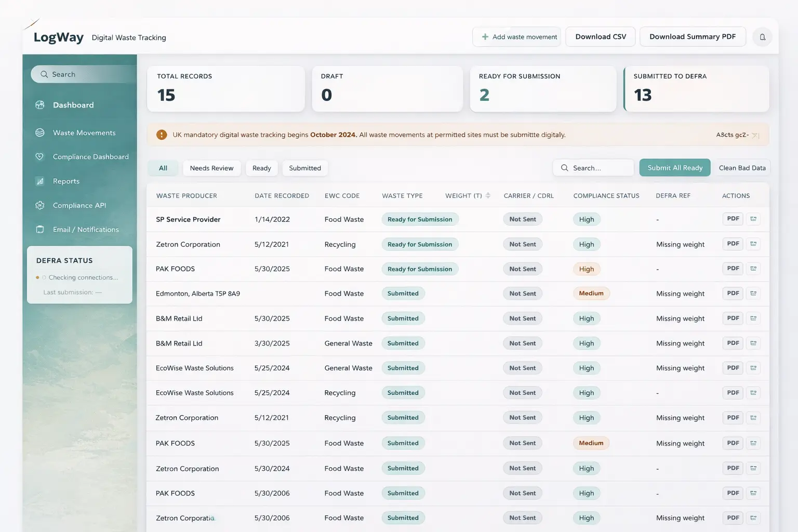Click the Compliance API gear icon

40,205
